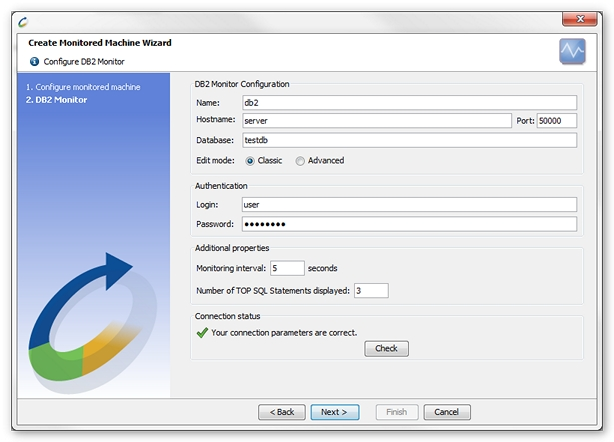Click the green checkmark connection status icon
This screenshot has width=614, height=442.
tap(202, 333)
